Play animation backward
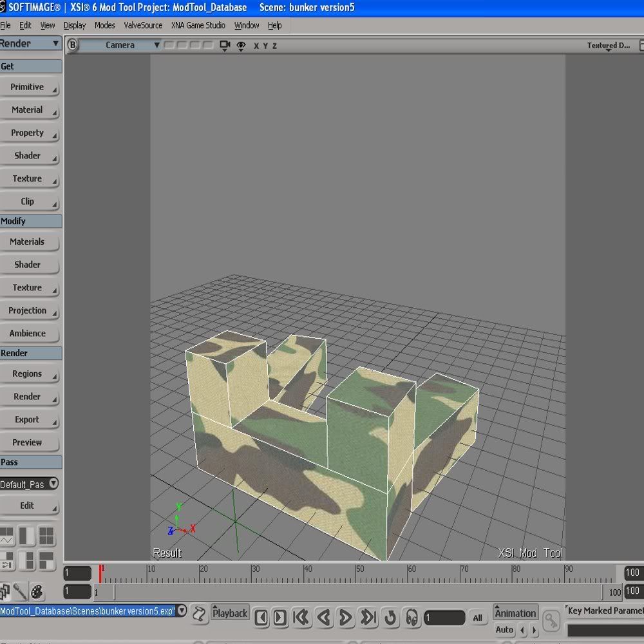This screenshot has height=644, width=644. [324, 618]
